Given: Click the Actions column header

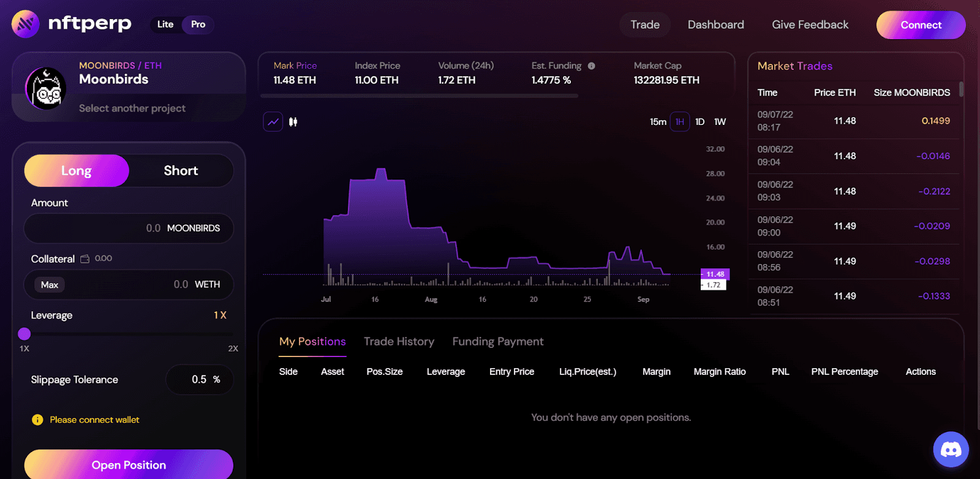Looking at the screenshot, I should click(921, 372).
